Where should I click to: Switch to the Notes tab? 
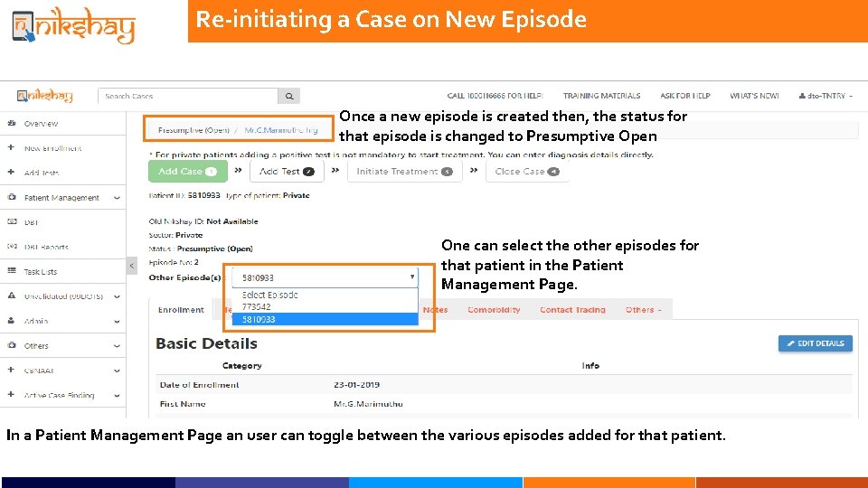pyautogui.click(x=435, y=310)
